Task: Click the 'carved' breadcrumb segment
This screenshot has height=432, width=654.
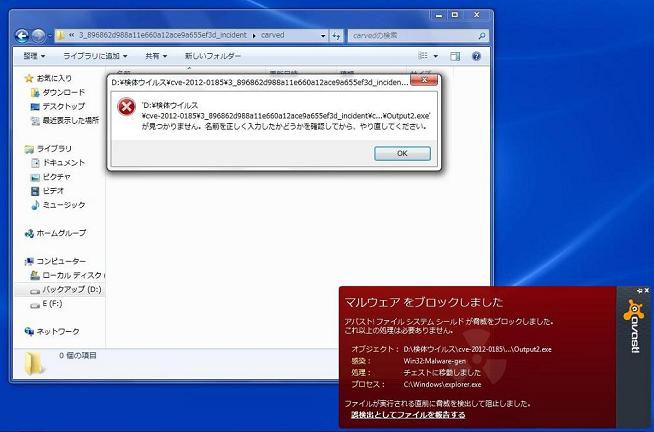Action: 272,35
